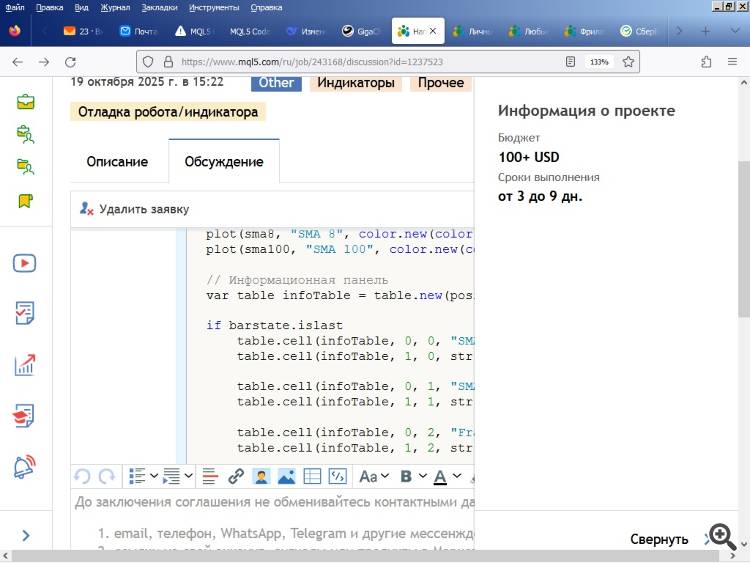Viewport: 750px width, 563px height.
Task: Click the Индикаторы category tag
Action: tap(356, 83)
